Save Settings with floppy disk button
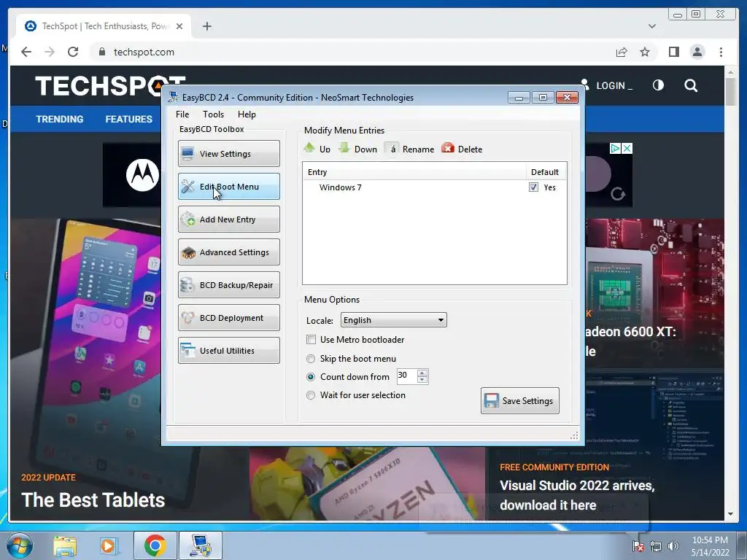 pos(519,401)
